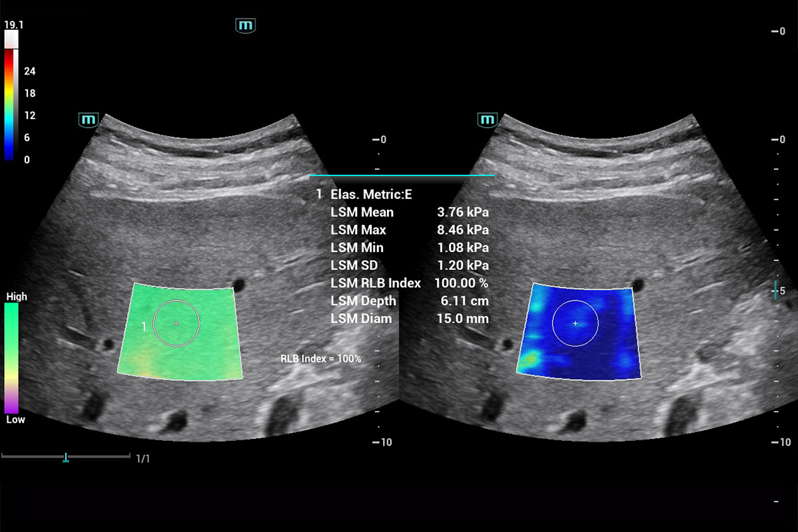Click the LSM Depth 6.11 cm entry
This screenshot has height=532, width=798.
409,301
